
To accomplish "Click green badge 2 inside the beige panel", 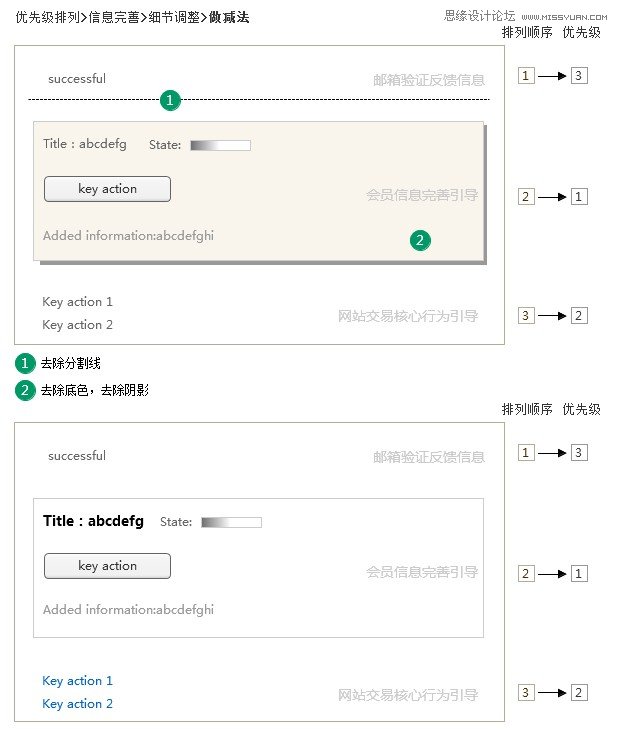I will tap(420, 240).
